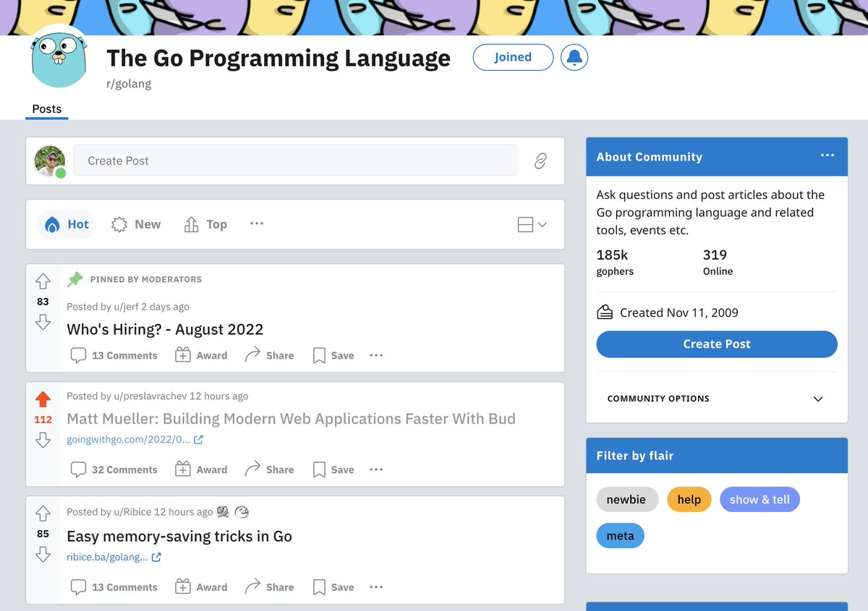Upvote the "Who's Hiring?" pinned post

click(43, 281)
